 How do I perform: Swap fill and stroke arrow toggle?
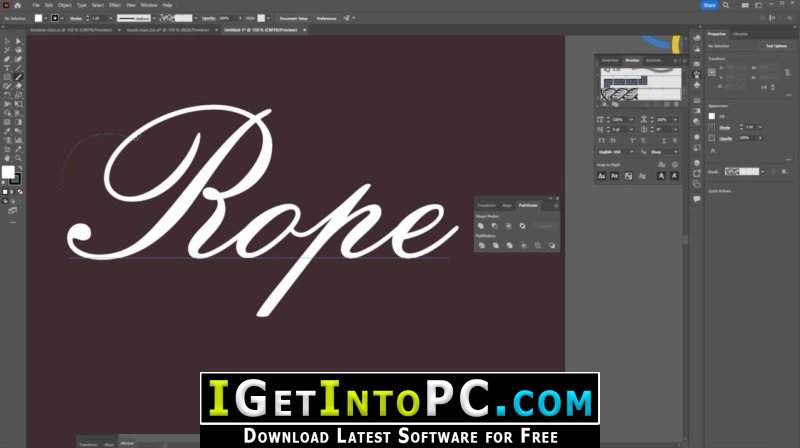(20, 168)
